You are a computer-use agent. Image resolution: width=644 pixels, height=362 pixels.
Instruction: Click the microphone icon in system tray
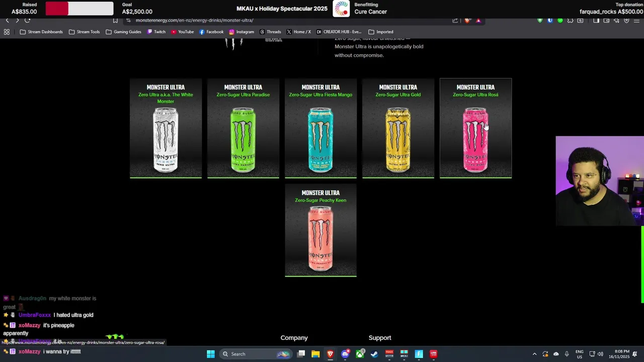567,354
